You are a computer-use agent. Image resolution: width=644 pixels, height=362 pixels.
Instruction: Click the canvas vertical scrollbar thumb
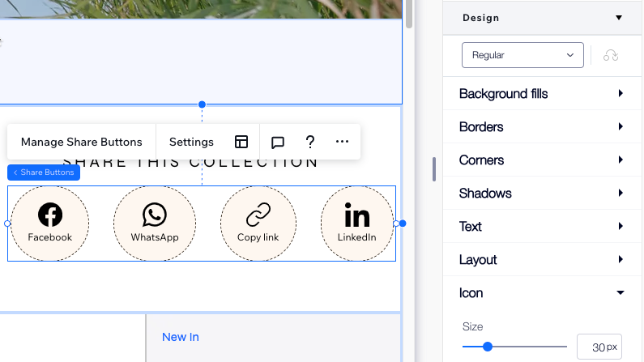(x=408, y=14)
